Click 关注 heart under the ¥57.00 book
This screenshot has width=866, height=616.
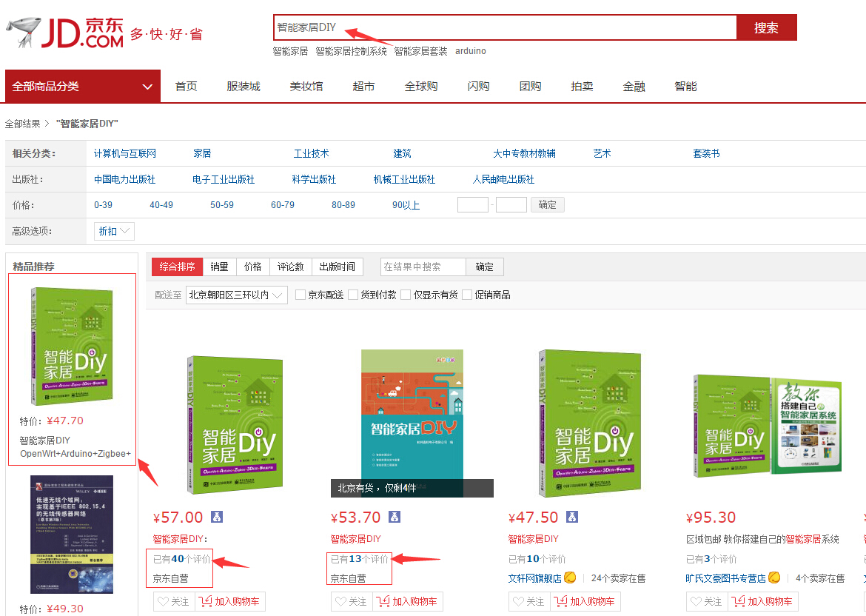tap(174, 601)
